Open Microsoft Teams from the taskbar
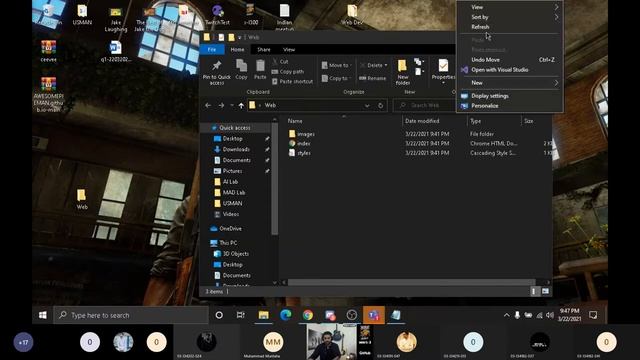This screenshot has height=360, width=640. click(x=374, y=315)
